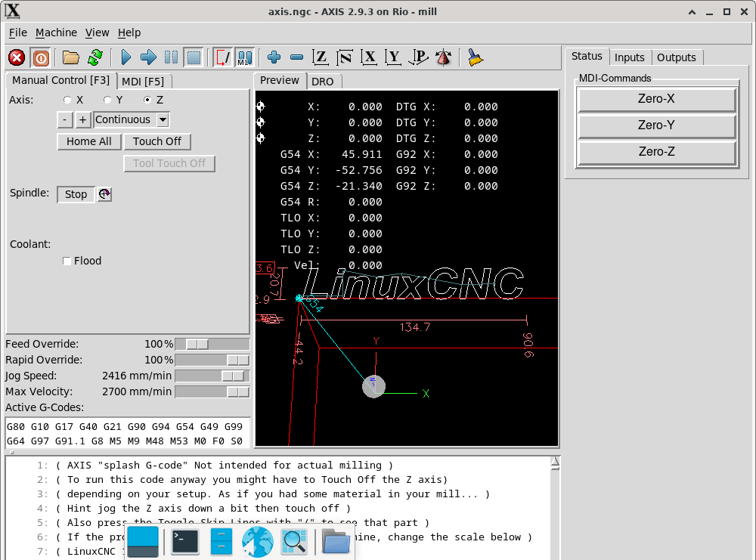The width and height of the screenshot is (756, 560).
Task: Toggle rotate/pan drag mode icon
Action: pyautogui.click(x=444, y=58)
